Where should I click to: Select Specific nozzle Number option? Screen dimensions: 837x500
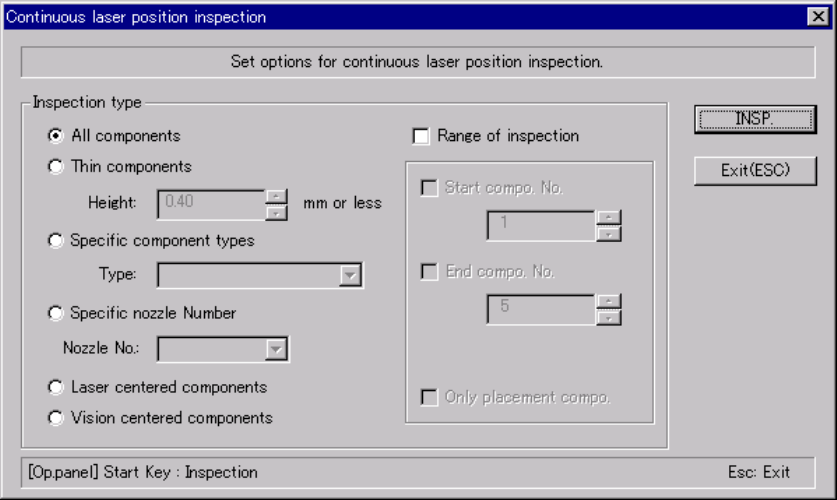pyautogui.click(x=56, y=313)
